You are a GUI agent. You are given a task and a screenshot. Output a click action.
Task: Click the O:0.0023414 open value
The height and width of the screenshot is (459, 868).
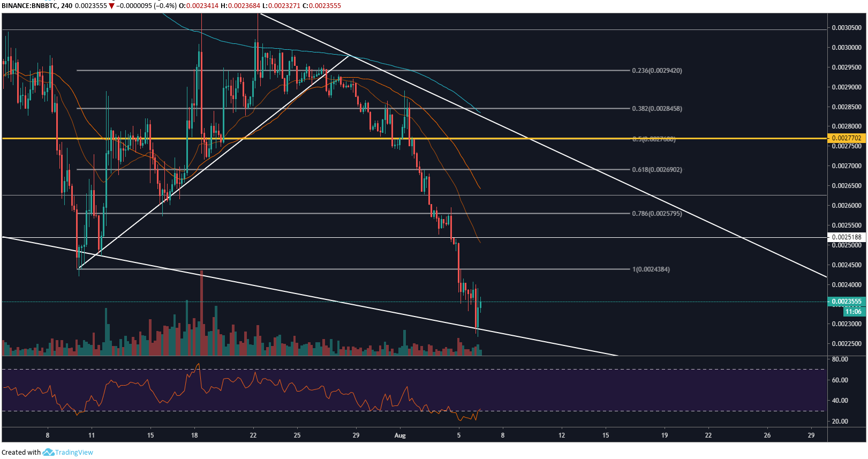pos(199,5)
